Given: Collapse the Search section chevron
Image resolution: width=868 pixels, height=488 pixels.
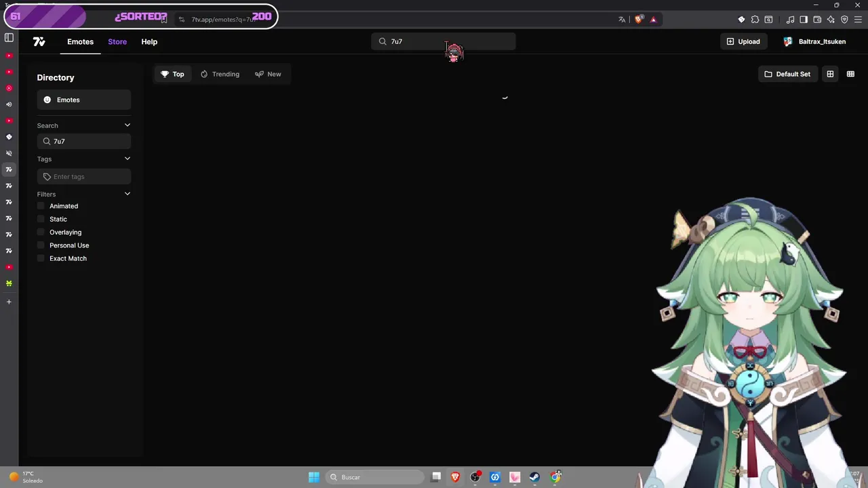Looking at the screenshot, I should (x=127, y=125).
